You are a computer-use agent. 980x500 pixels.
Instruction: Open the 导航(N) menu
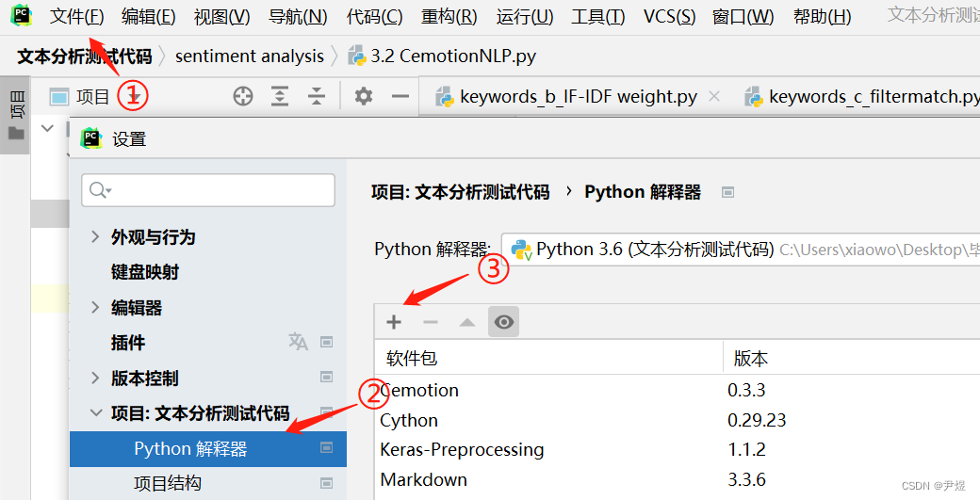coord(298,17)
